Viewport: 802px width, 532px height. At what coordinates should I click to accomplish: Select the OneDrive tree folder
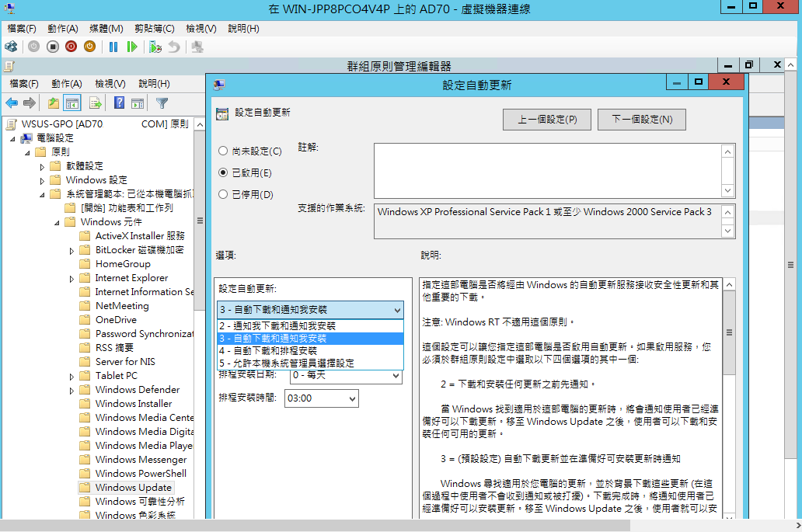(116, 320)
